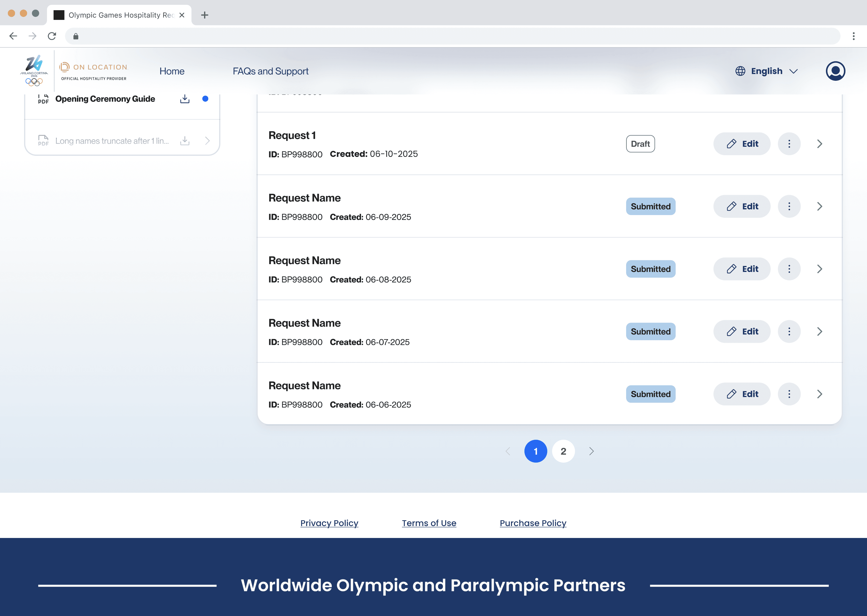Reload the page with the refresh icon
The height and width of the screenshot is (616, 867).
tap(52, 36)
